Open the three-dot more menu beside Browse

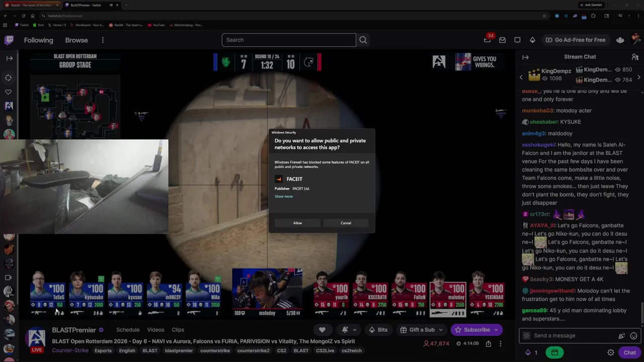pos(103,40)
